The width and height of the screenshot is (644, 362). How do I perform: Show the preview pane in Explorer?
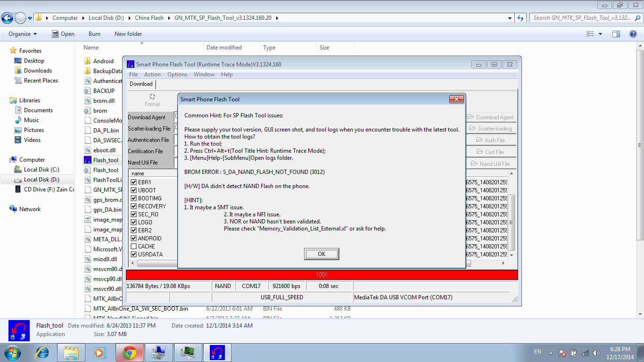click(x=616, y=34)
